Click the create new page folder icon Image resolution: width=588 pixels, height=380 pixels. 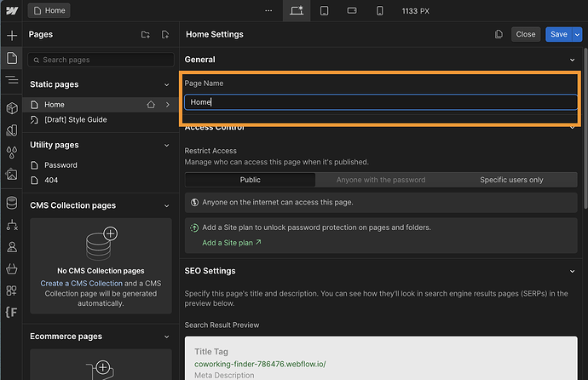[x=146, y=35]
